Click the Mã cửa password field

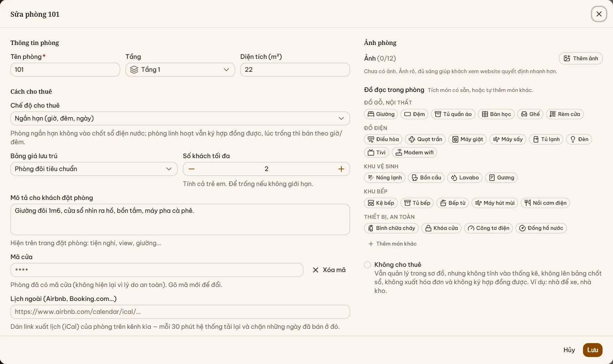(x=157, y=270)
